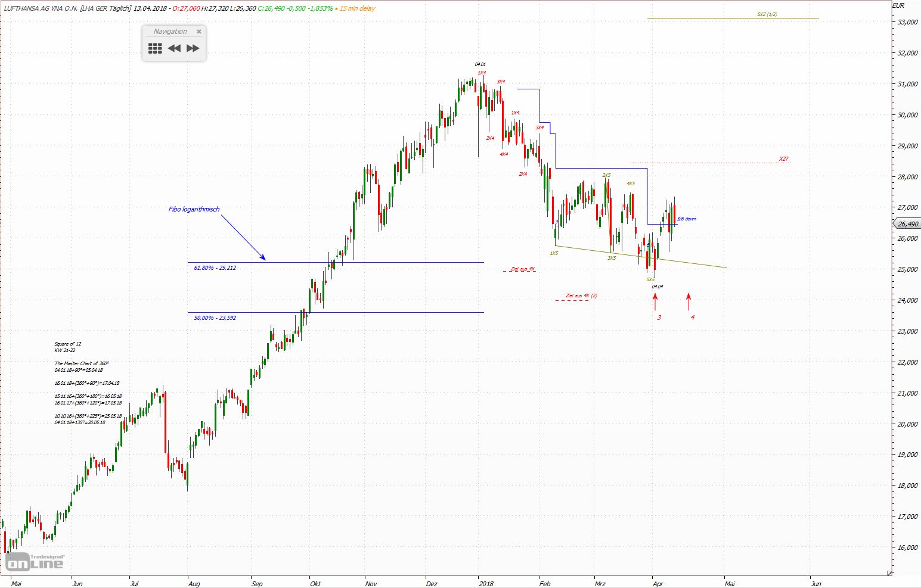Click the 4X4 wave label

(x=504, y=154)
